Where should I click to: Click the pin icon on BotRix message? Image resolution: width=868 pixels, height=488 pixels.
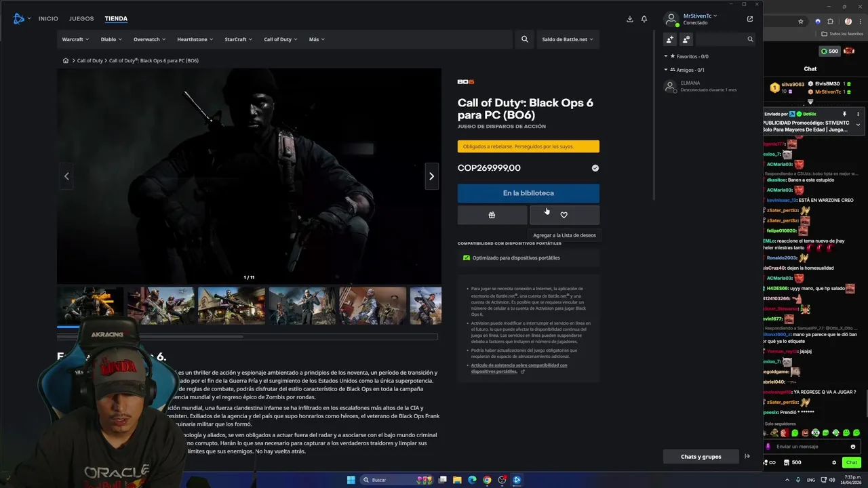tap(844, 114)
